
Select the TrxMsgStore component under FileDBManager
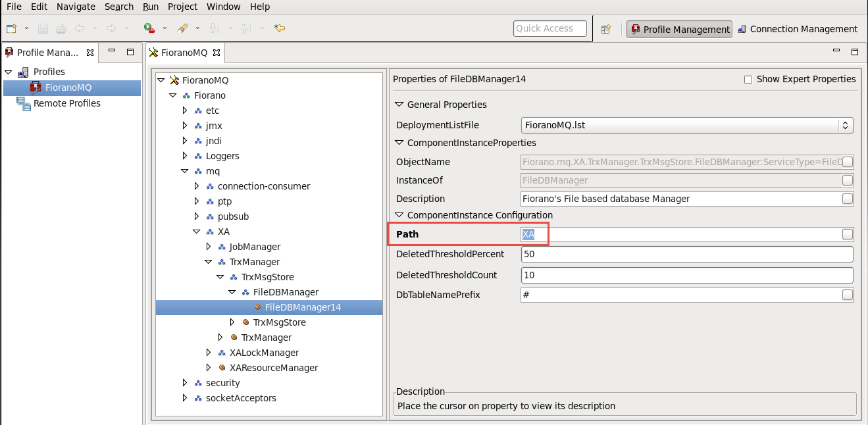(x=279, y=322)
